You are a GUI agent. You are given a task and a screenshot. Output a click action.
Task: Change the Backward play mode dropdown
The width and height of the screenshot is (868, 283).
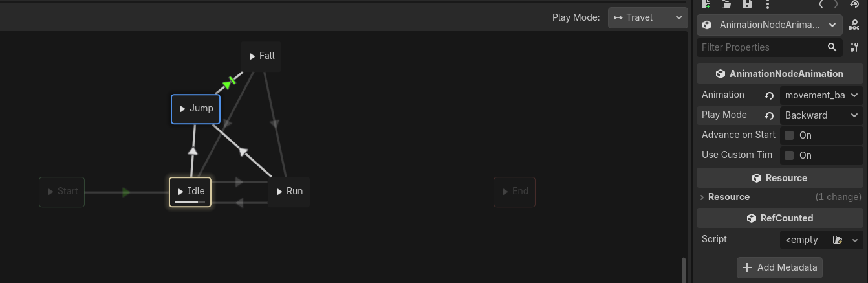[821, 115]
